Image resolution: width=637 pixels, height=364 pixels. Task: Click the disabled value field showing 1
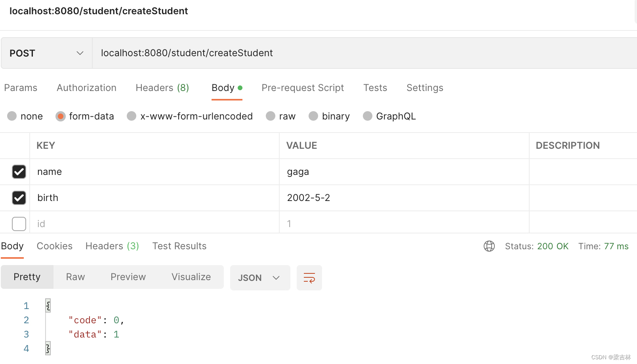point(404,223)
